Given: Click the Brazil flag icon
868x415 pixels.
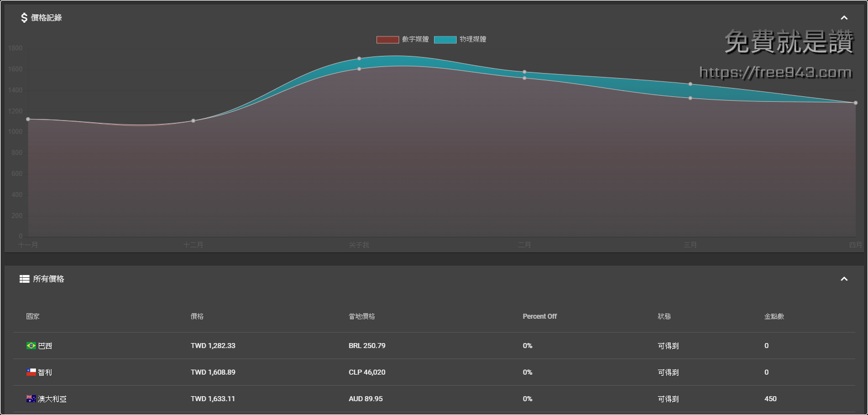Looking at the screenshot, I should pyautogui.click(x=31, y=346).
